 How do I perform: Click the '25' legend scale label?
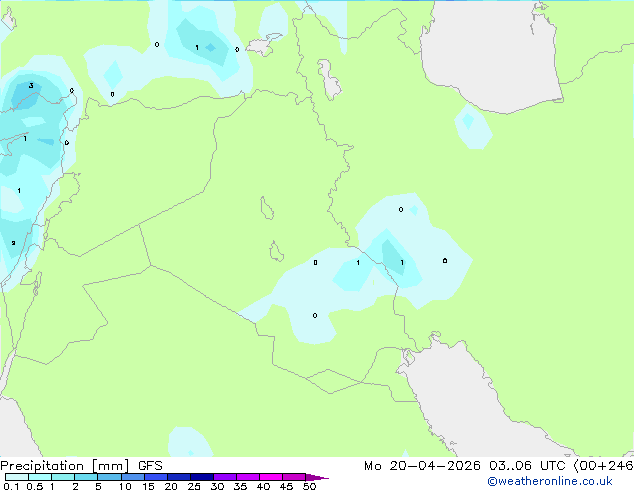pos(194,486)
